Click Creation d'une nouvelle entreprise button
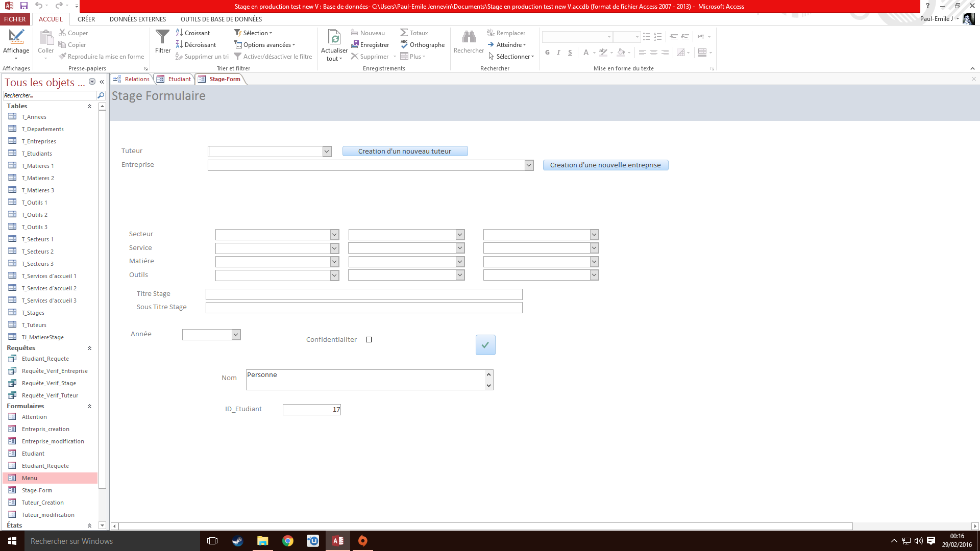 [x=605, y=164]
